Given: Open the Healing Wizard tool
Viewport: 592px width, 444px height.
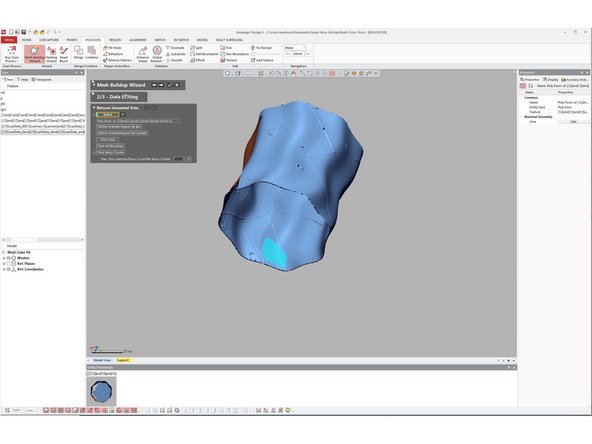Looking at the screenshot, I should 52,54.
